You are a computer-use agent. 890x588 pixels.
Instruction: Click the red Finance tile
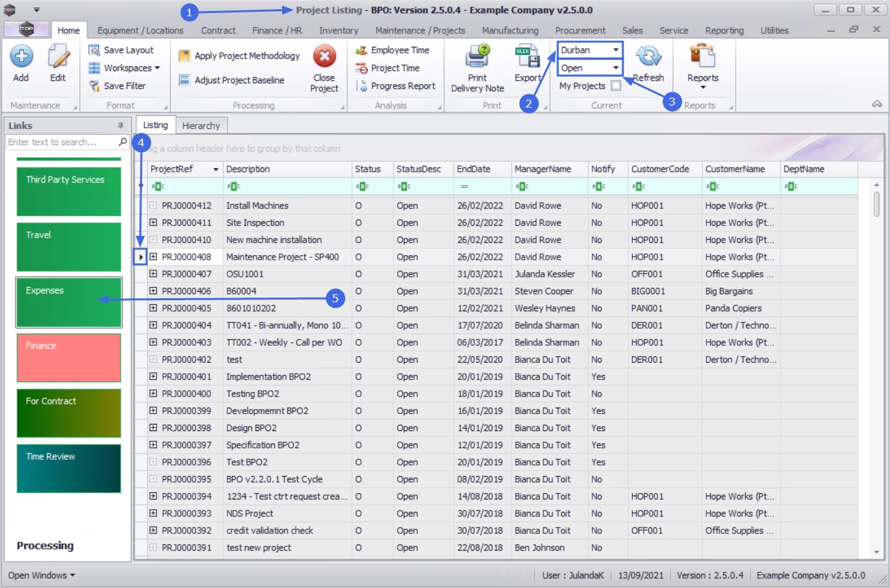tap(68, 357)
